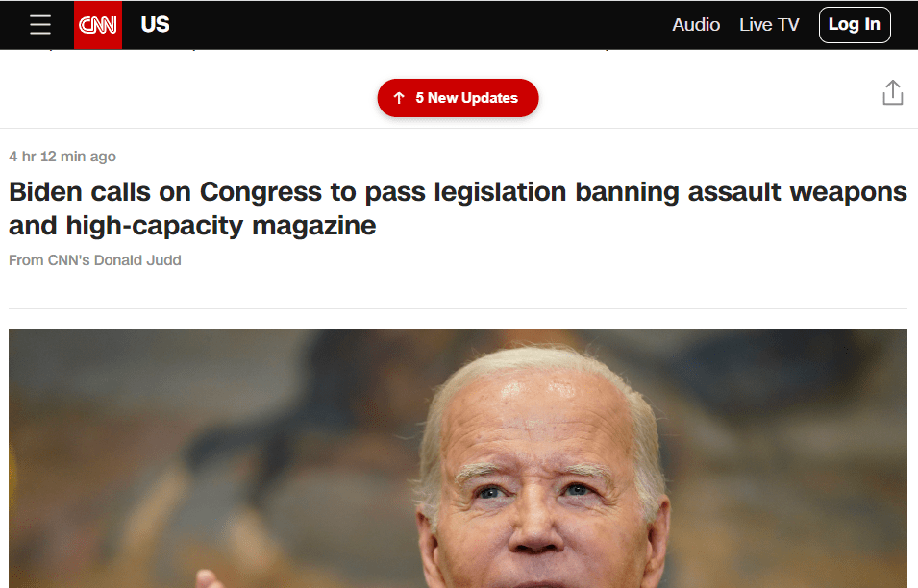The height and width of the screenshot is (588, 918).
Task: Open the Audio section
Action: [696, 25]
